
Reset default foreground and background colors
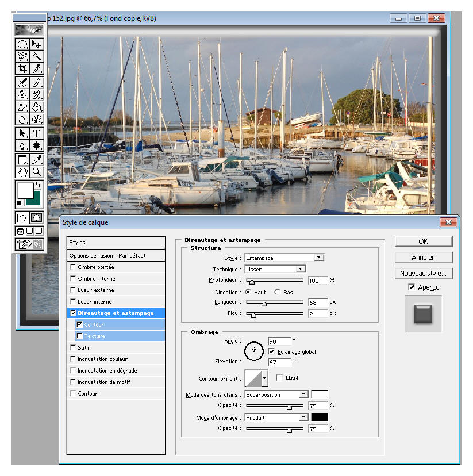point(20,203)
